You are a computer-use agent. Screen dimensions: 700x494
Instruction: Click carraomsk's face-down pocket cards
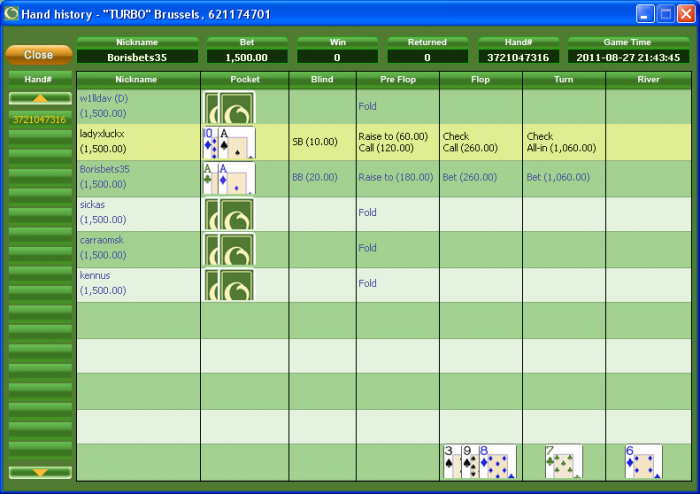(x=229, y=249)
